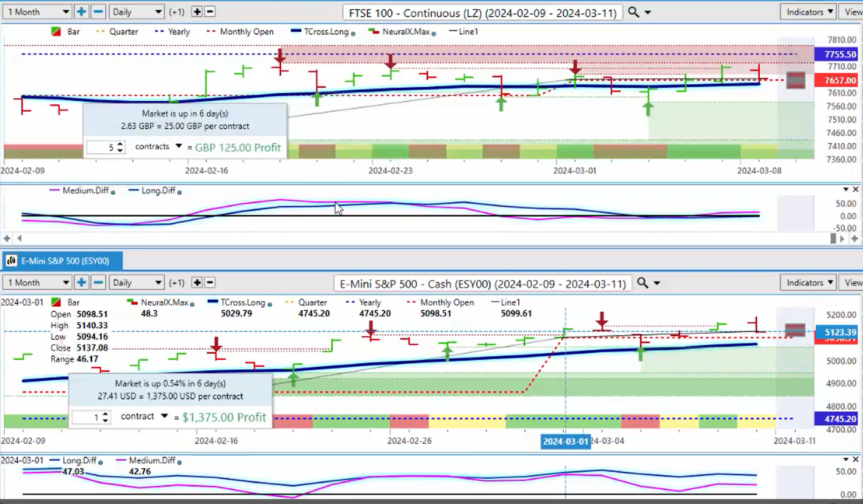Click the Bar legend icon on FTSE chart
This screenshot has width=863, height=504.
(56, 31)
